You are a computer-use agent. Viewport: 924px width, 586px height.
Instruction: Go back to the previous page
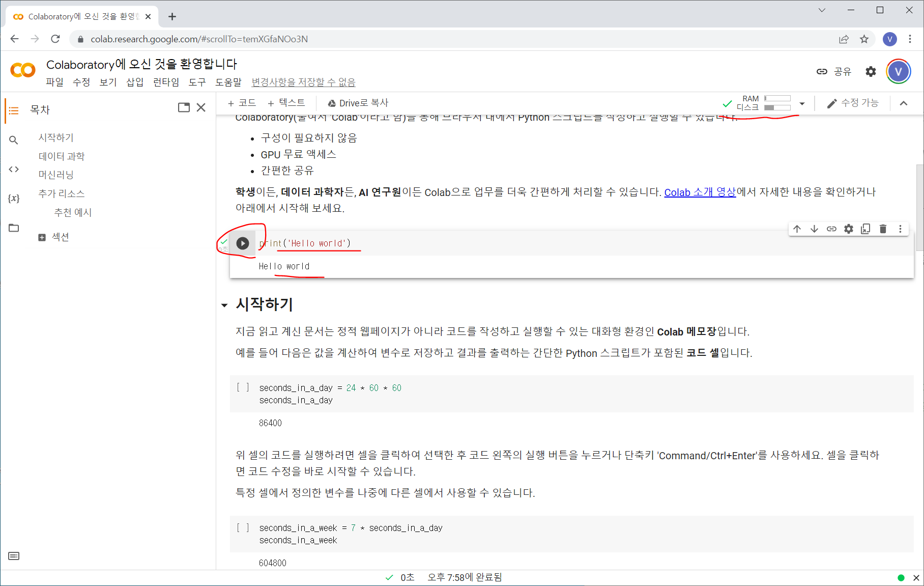click(x=14, y=39)
